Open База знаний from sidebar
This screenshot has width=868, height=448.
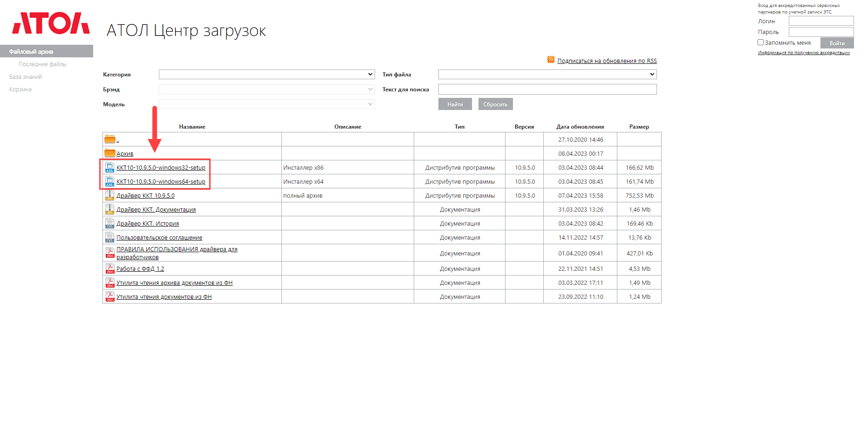(26, 77)
